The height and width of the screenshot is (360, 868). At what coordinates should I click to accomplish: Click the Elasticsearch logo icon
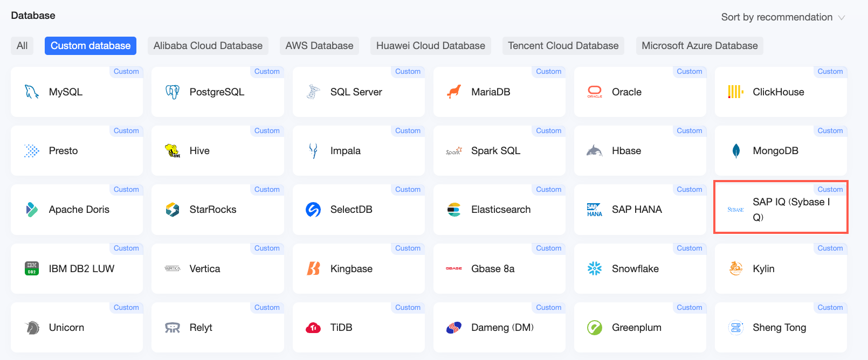coord(454,210)
